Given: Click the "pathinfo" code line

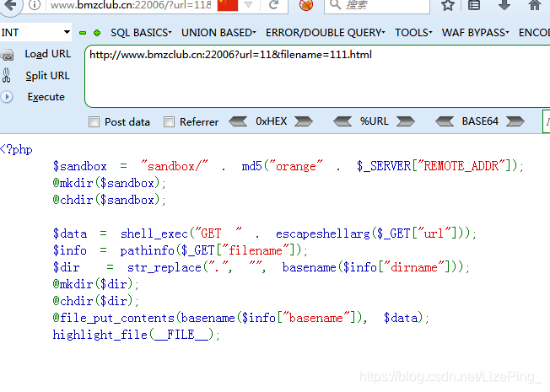Looking at the screenshot, I should (x=180, y=250).
